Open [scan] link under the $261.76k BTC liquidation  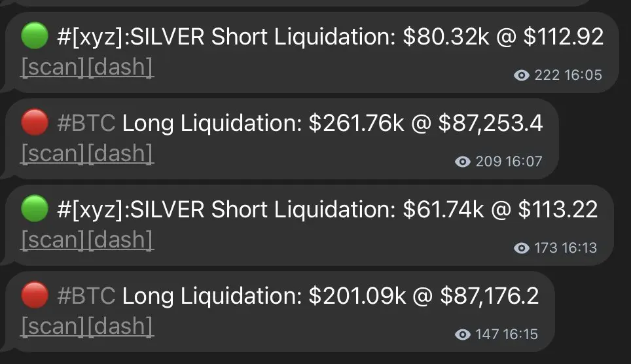pos(54,153)
